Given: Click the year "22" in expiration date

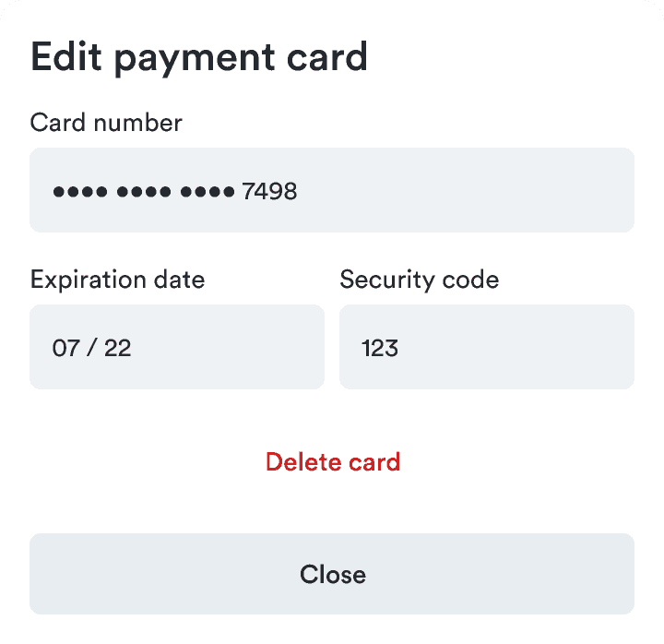Looking at the screenshot, I should pyautogui.click(x=117, y=348).
